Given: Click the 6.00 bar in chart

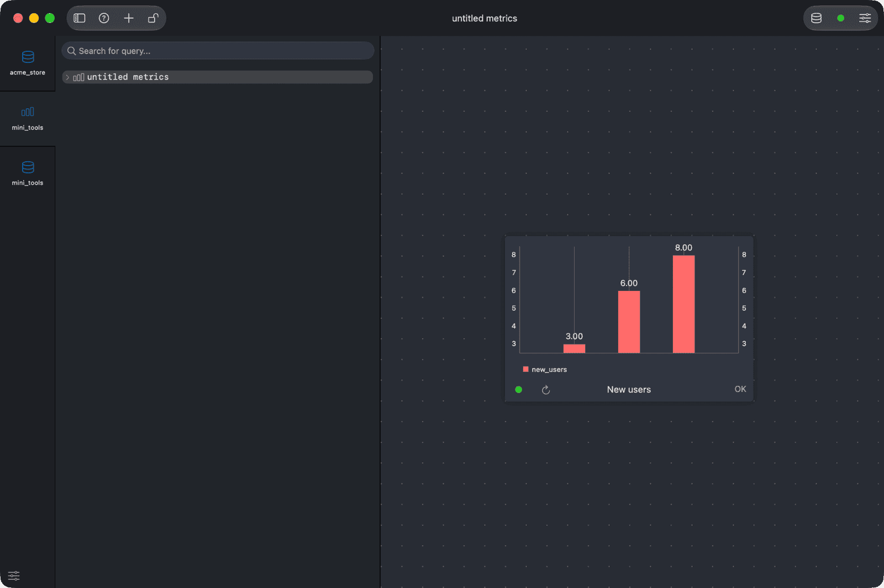Looking at the screenshot, I should point(629,322).
